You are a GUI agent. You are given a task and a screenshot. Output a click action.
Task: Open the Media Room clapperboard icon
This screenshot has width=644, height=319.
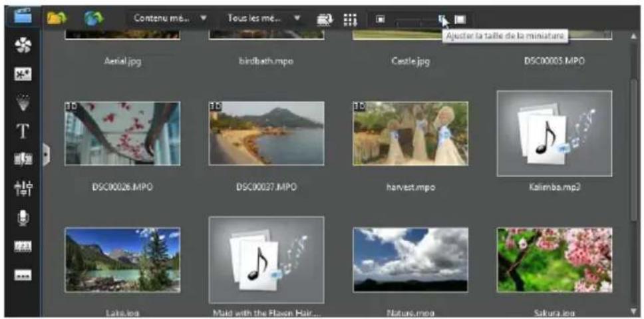pos(23,16)
